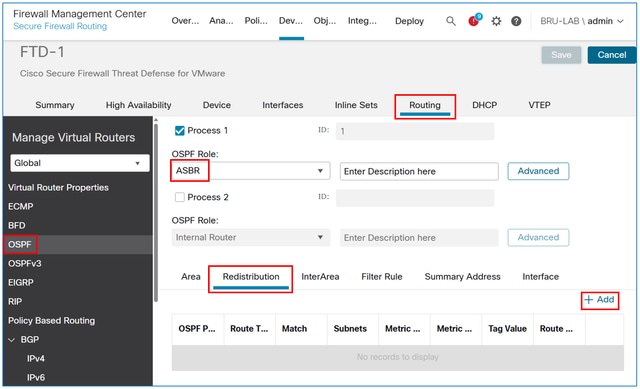Select Policy Based Routing in sidebar

pos(51,320)
